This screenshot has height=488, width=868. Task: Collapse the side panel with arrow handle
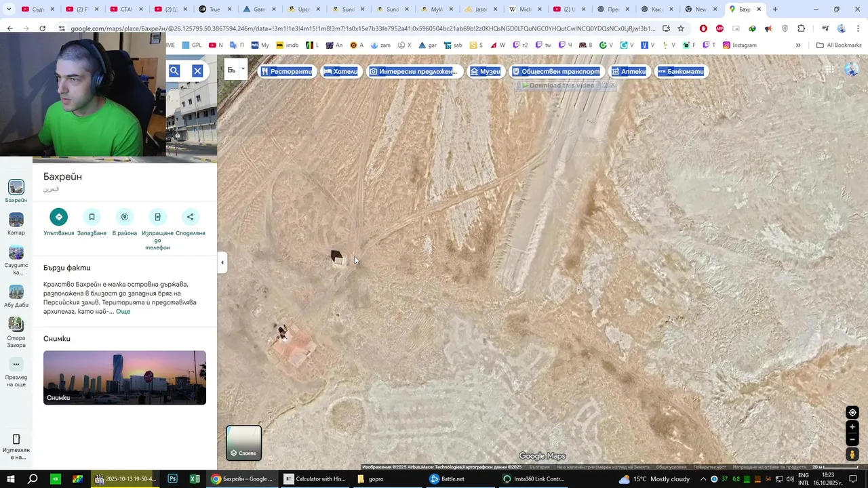coord(222,262)
